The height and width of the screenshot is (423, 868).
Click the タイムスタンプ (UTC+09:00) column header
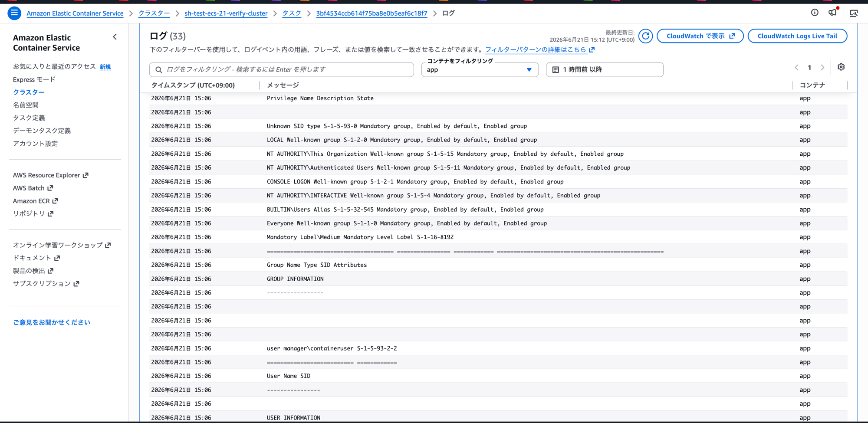click(x=193, y=85)
